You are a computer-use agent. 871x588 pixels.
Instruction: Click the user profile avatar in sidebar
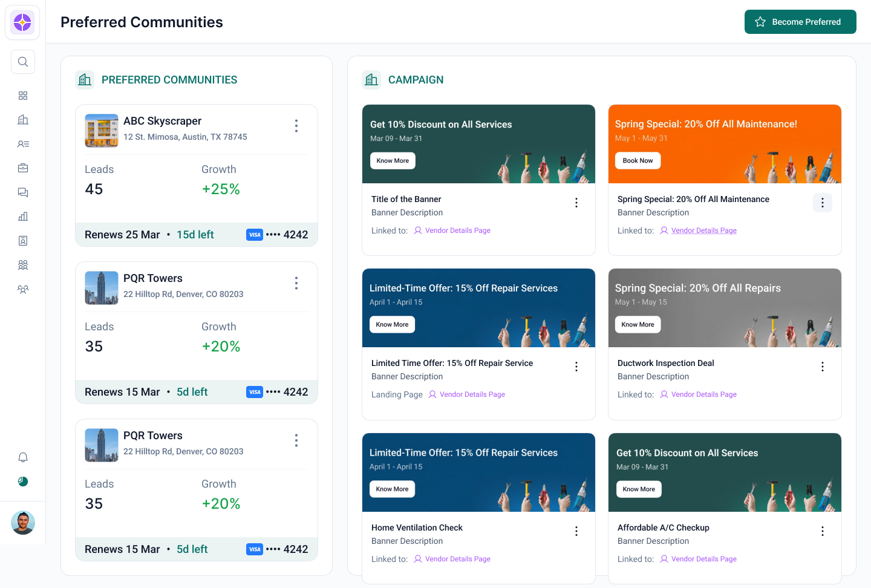pyautogui.click(x=23, y=523)
